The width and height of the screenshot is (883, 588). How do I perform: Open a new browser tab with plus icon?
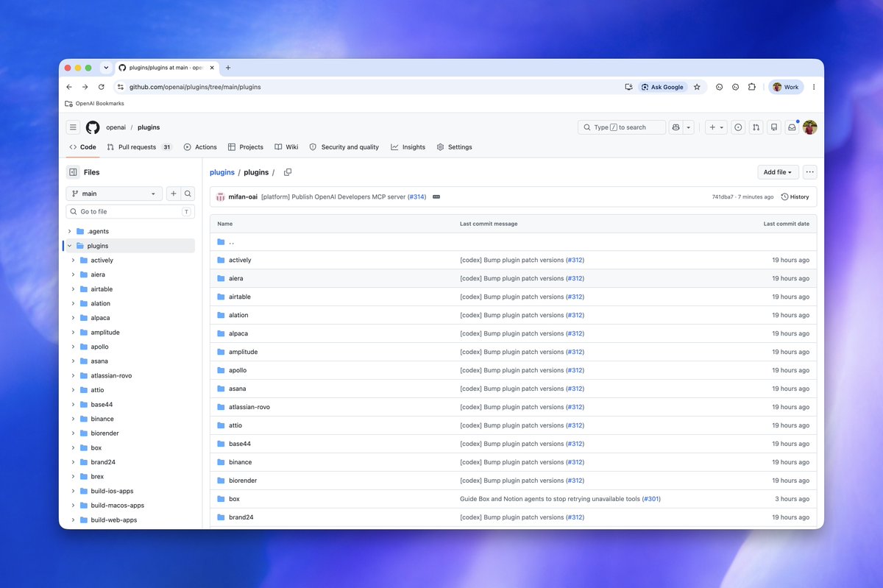point(228,68)
